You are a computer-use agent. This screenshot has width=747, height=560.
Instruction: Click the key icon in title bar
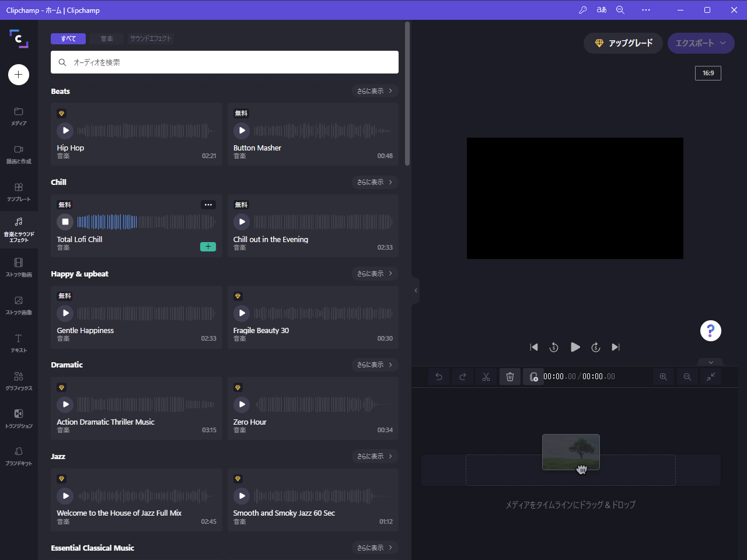[x=583, y=10]
